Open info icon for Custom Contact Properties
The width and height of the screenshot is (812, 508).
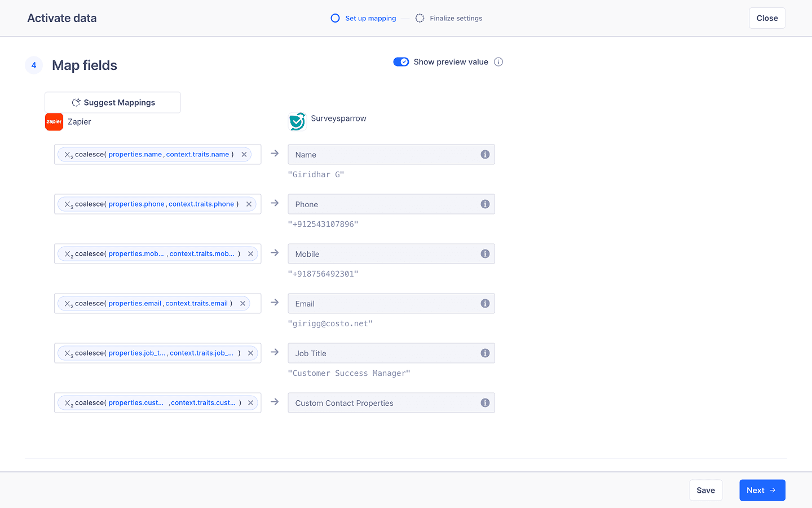pyautogui.click(x=485, y=403)
